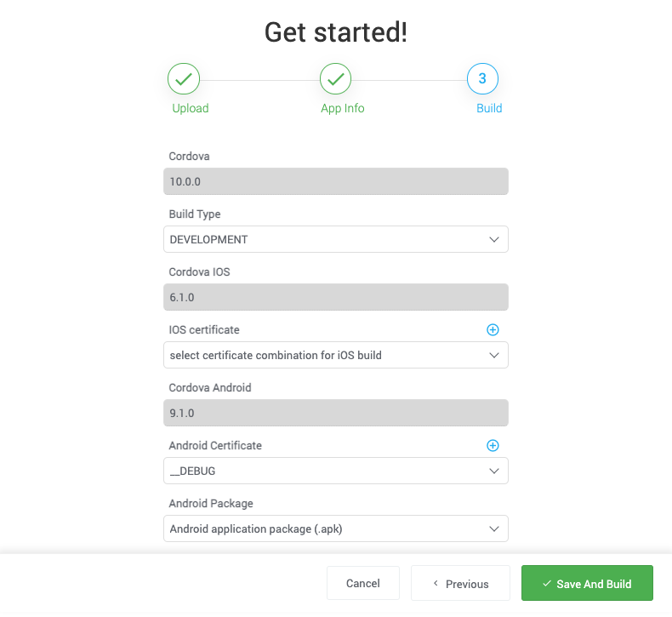Click the Android Package dropdown chevron arrow
The image size is (672, 617).
click(494, 528)
